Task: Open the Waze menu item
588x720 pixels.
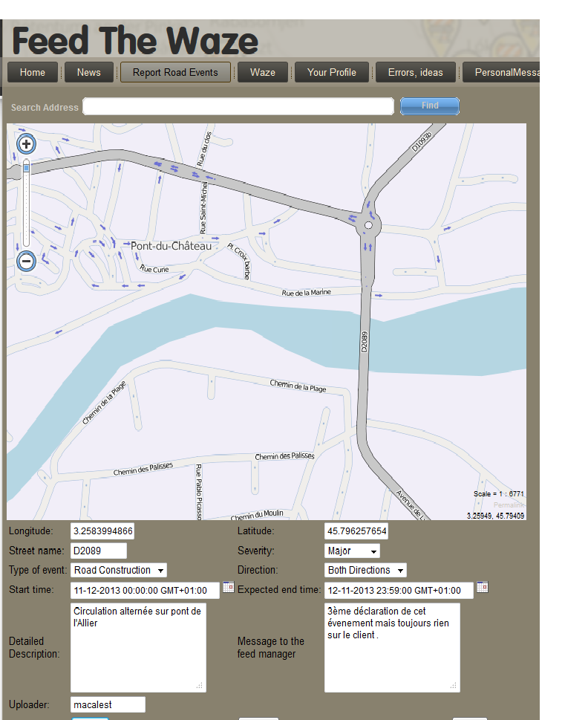Action: coord(263,72)
